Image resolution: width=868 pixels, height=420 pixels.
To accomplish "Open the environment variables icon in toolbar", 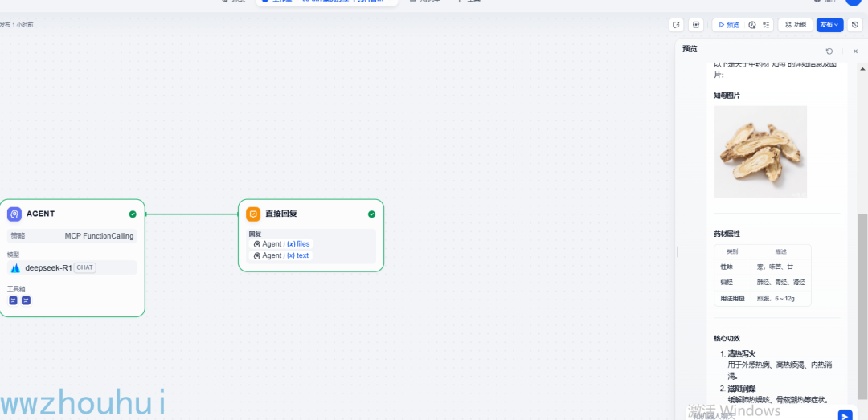I will 696,25.
